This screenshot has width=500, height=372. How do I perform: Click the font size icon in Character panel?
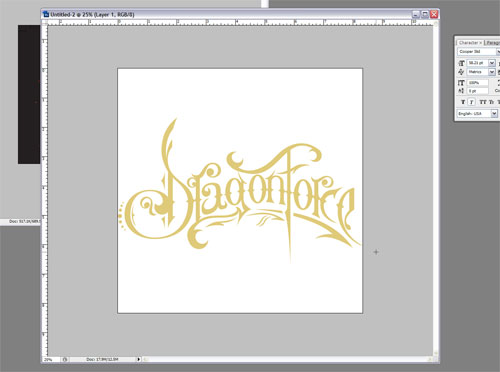pyautogui.click(x=461, y=63)
